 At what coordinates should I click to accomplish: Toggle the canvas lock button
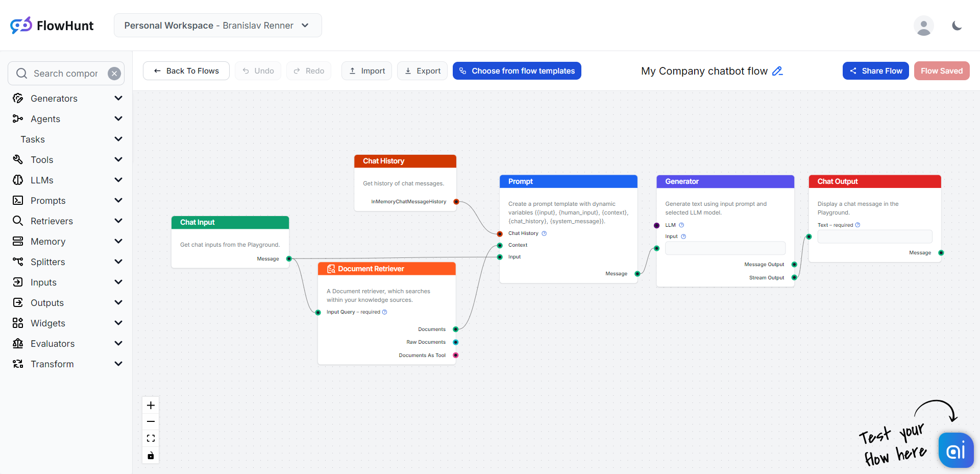151,456
